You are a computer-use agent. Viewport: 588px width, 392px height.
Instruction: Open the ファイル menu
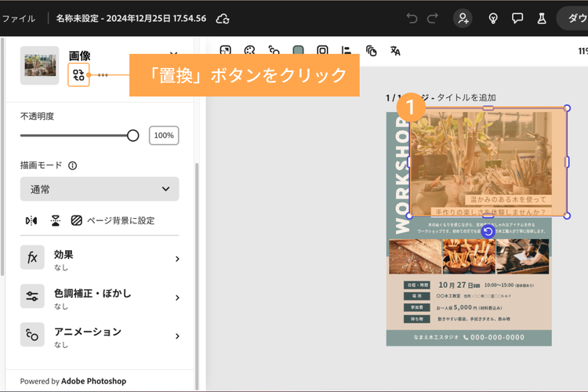pyautogui.click(x=18, y=18)
